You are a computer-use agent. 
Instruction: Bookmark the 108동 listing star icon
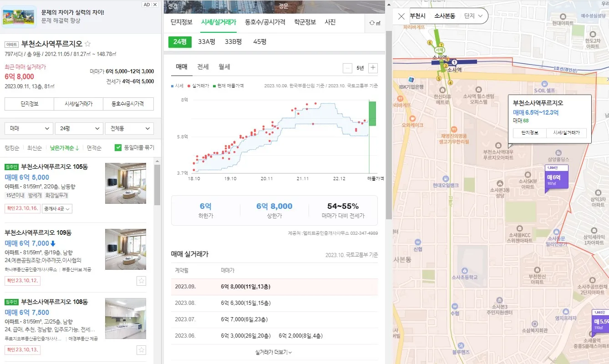(x=142, y=350)
